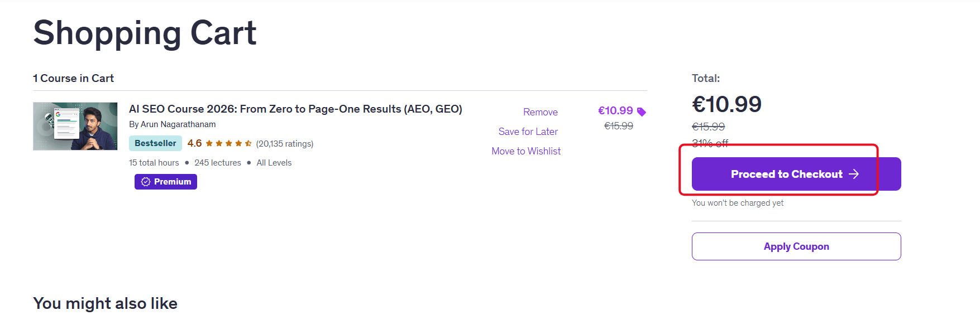Move the course to the Wishlist
This screenshot has height=315, width=980.
(526, 151)
